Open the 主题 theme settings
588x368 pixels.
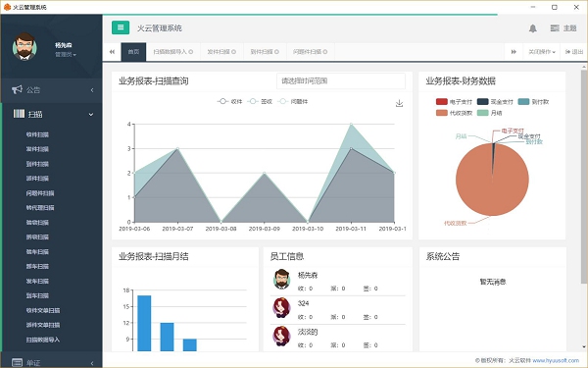coord(563,28)
